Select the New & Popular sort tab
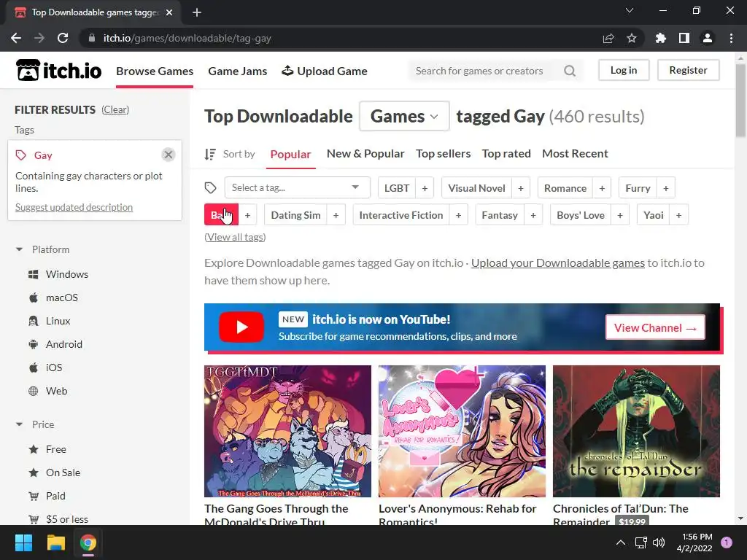Viewport: 747px width, 560px height. (x=365, y=154)
